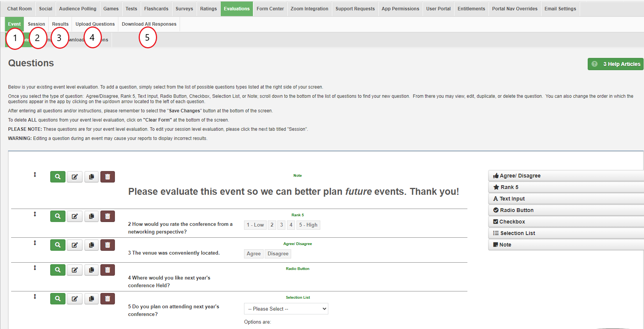Choose the Agree answer option
This screenshot has height=329, width=644.
[x=254, y=254]
